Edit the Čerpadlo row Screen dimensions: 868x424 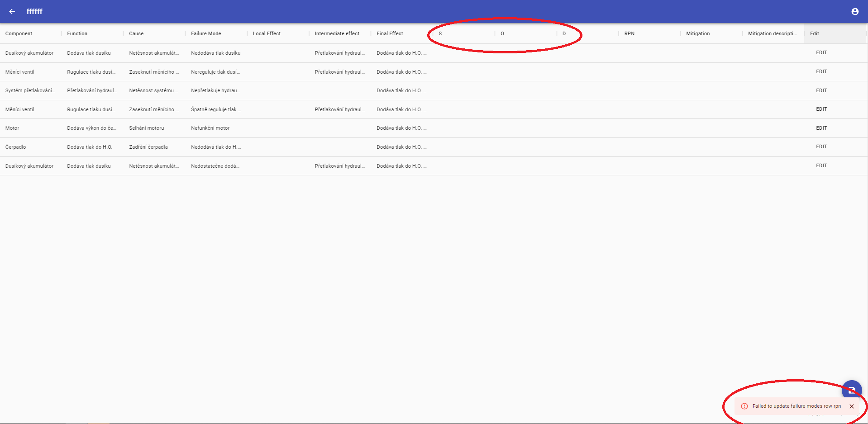pyautogui.click(x=821, y=146)
